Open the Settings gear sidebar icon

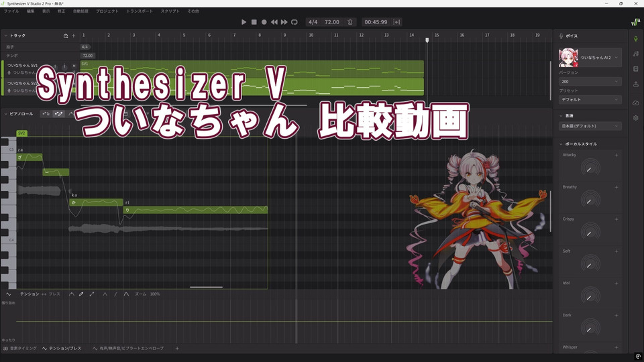point(636,118)
